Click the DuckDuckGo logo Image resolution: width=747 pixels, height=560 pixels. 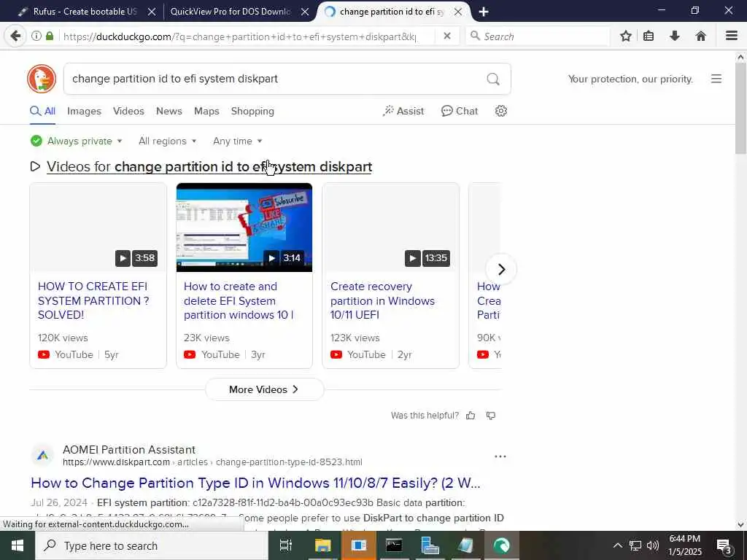click(x=42, y=79)
